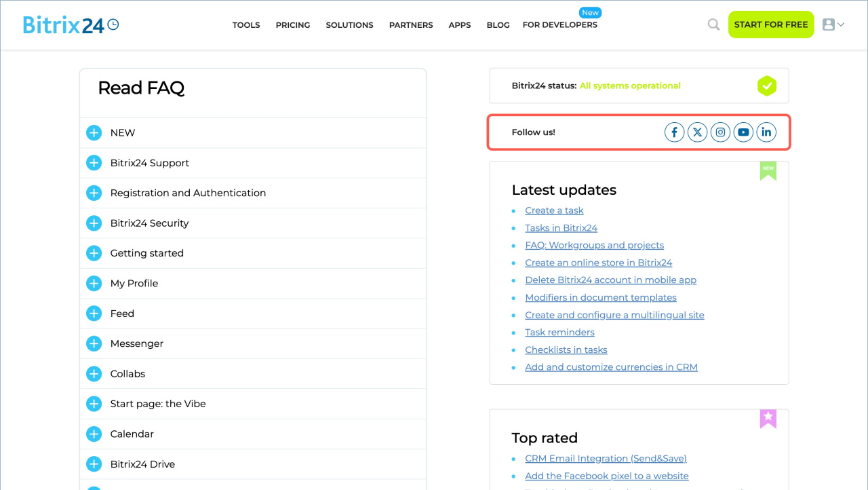
Task: Expand the Feed section
Action: click(x=94, y=314)
